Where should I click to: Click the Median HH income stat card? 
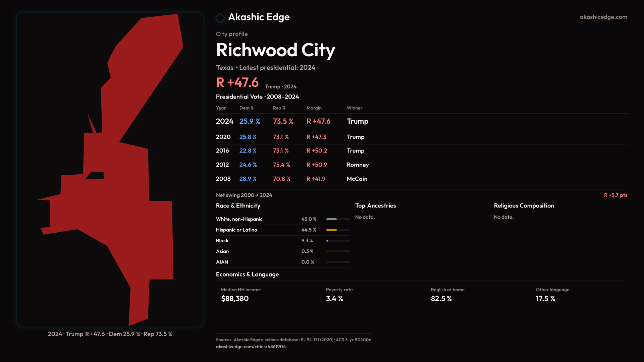coord(241,294)
